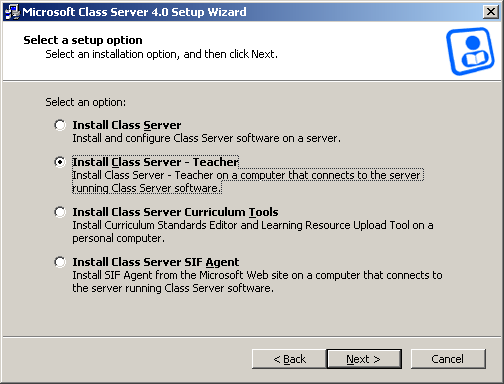Click the 'Install Class Server - Teacher' label
Viewport: 504px width, 384px height.
coord(156,162)
